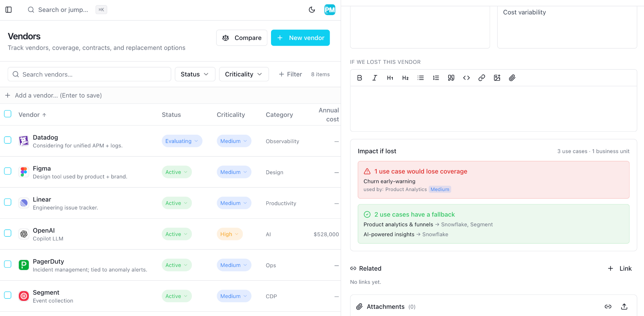
Task: Open the Linear vendor logo
Action: pos(24,203)
